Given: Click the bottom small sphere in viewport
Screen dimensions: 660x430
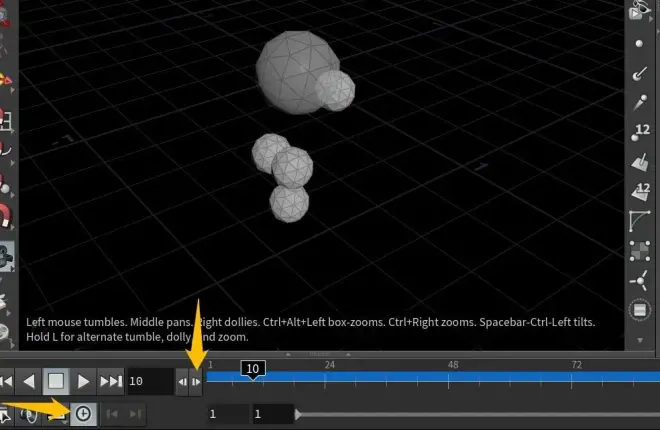Looking at the screenshot, I should pyautogui.click(x=289, y=204).
